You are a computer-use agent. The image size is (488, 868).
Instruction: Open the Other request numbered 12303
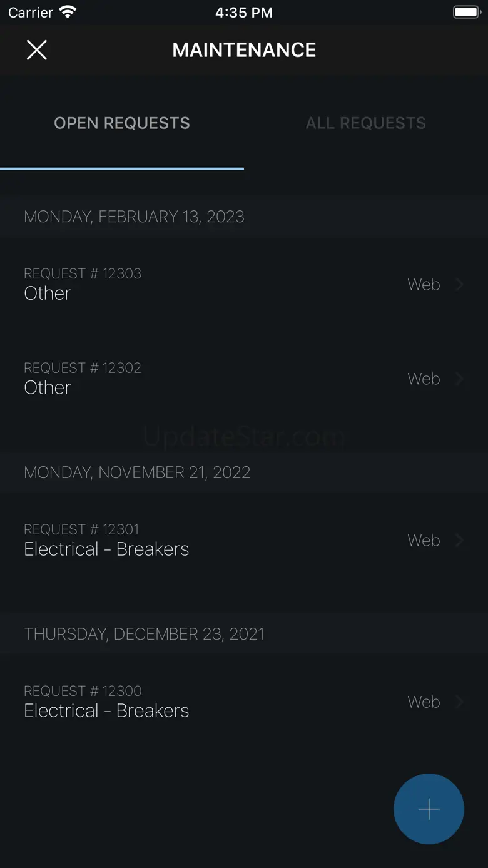pos(48,293)
